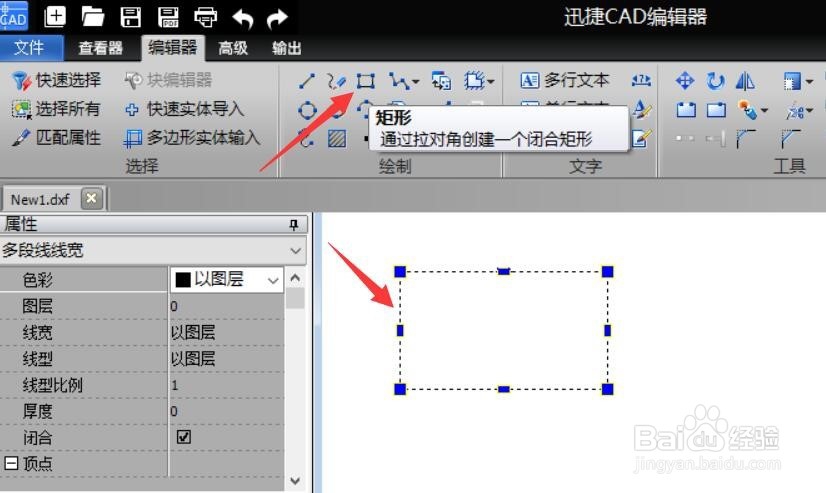This screenshot has height=493, width=826.
Task: Click the text style icon with pencil
Action: tap(642, 110)
